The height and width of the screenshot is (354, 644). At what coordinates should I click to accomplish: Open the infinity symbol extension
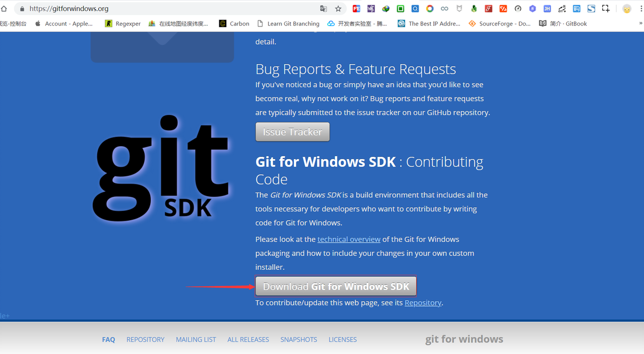445,9
